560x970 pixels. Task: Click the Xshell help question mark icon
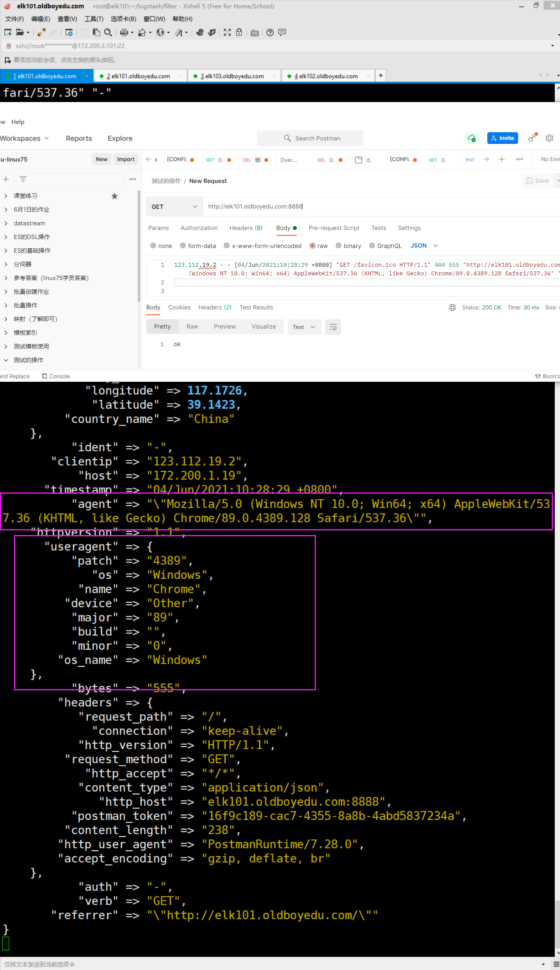tap(270, 32)
